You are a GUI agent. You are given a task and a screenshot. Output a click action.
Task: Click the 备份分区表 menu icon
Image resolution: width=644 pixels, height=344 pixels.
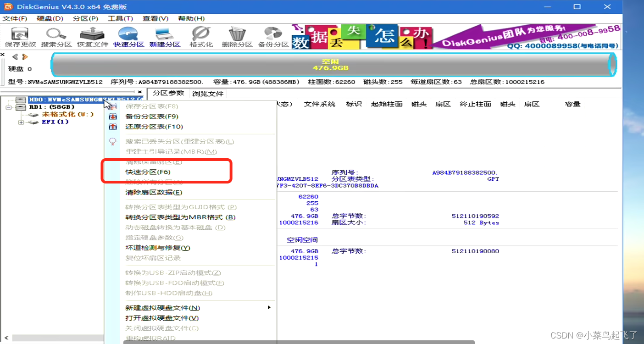tap(113, 117)
